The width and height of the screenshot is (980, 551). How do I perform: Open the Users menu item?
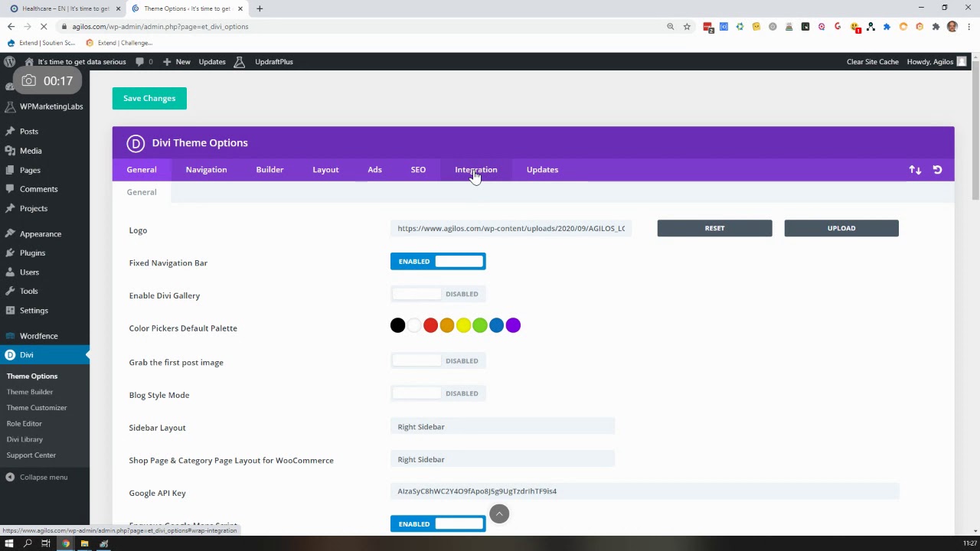[29, 272]
